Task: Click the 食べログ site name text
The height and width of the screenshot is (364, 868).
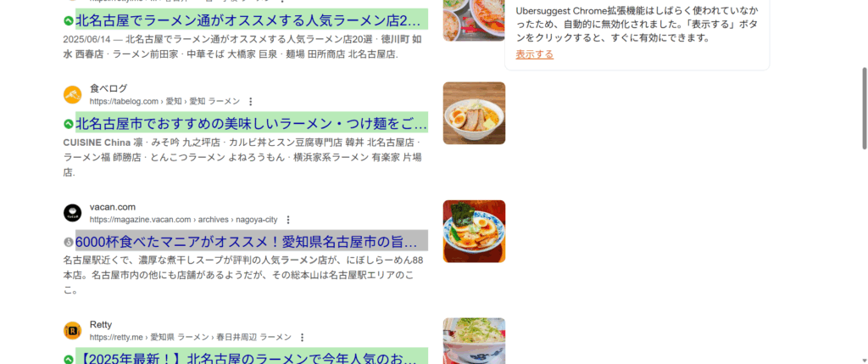Action: click(108, 88)
